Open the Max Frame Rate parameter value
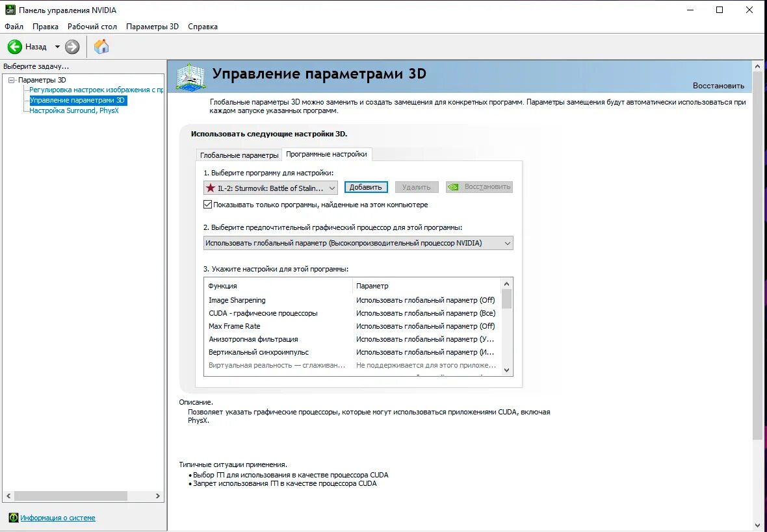 426,326
